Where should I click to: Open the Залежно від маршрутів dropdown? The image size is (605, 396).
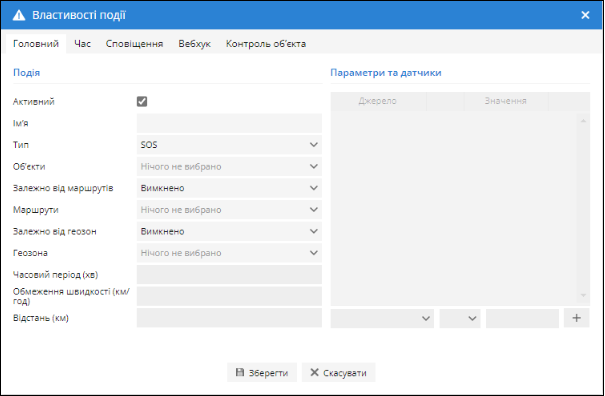229,188
